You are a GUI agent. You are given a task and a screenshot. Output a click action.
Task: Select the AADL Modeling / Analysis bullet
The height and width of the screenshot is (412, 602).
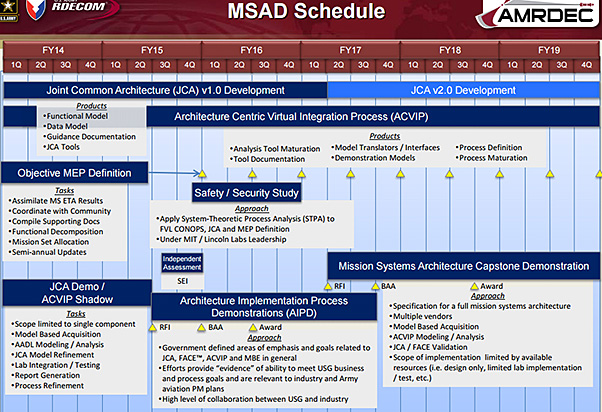(58, 344)
